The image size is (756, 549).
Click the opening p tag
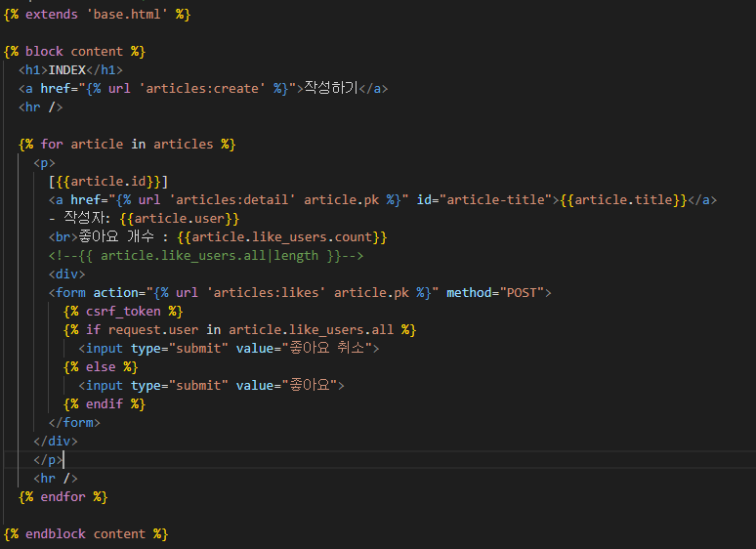click(44, 163)
